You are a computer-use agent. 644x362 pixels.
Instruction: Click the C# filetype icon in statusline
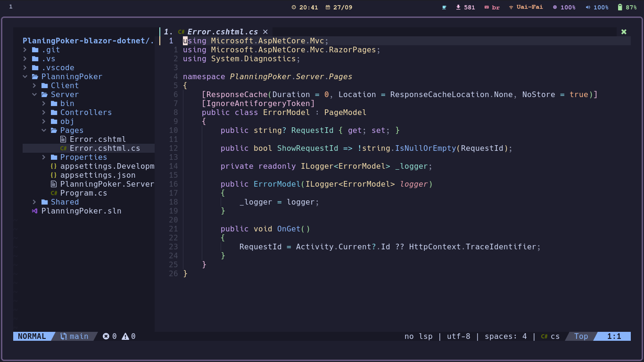[x=545, y=337]
